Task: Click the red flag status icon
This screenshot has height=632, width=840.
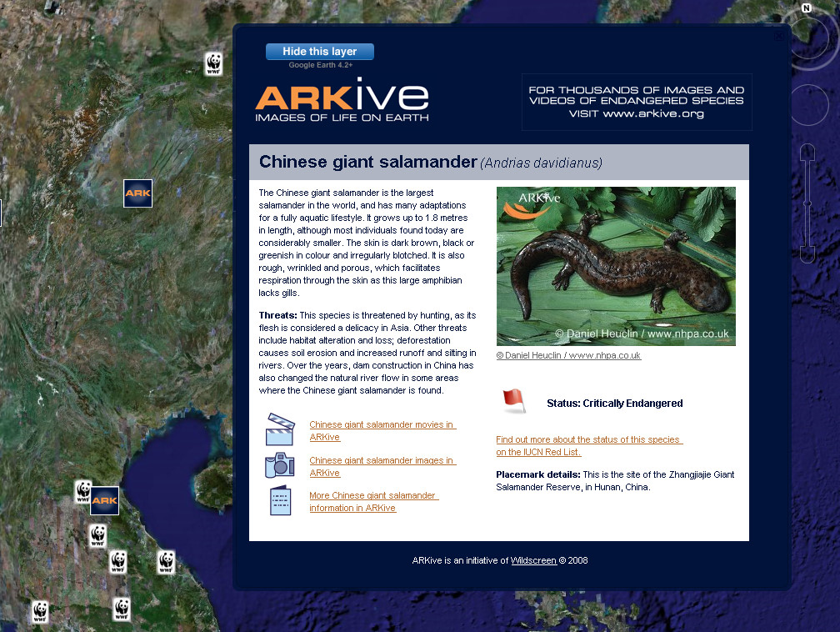Action: [x=513, y=401]
